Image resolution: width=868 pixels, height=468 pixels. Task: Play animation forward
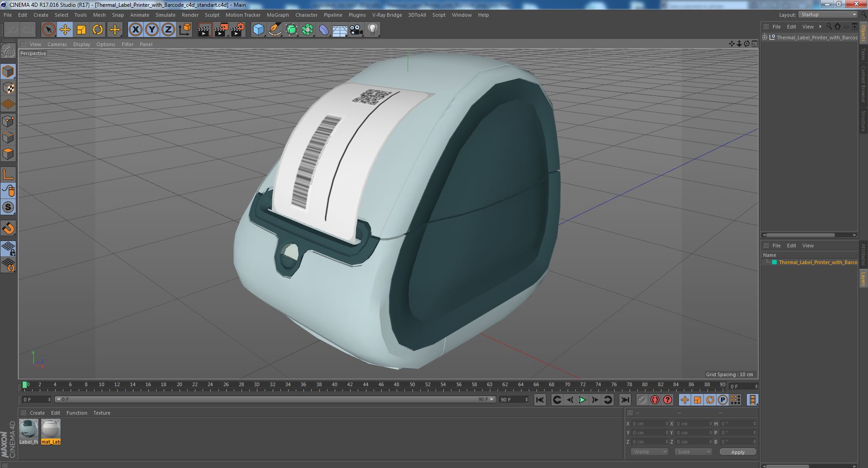point(582,400)
